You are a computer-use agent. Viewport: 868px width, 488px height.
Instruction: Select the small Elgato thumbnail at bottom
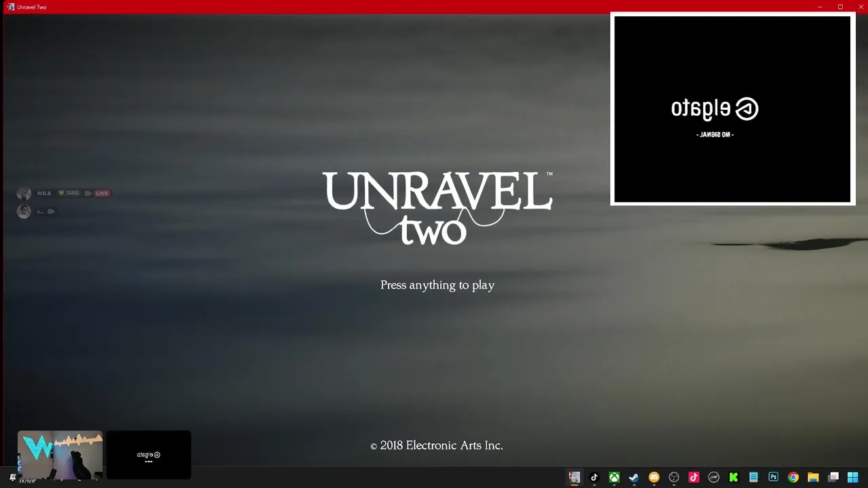pyautogui.click(x=149, y=455)
